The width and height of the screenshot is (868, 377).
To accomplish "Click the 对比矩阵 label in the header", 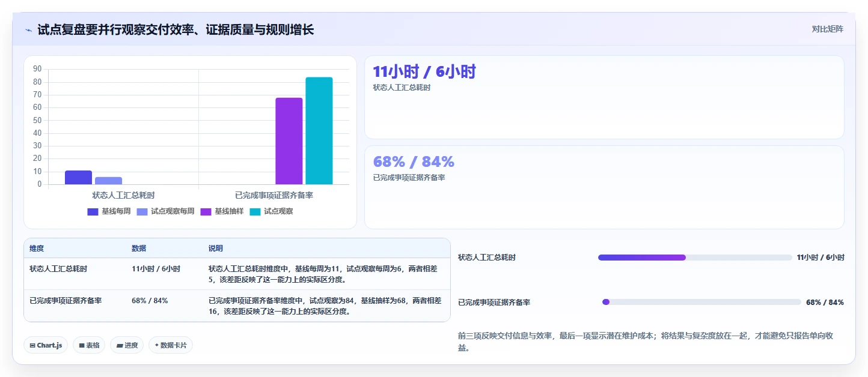I will tap(827, 29).
